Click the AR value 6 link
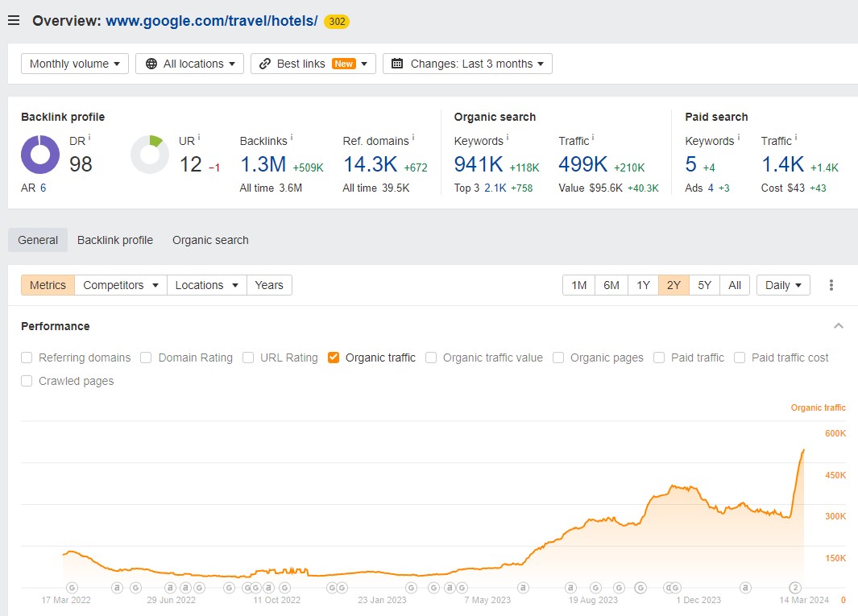 44,188
